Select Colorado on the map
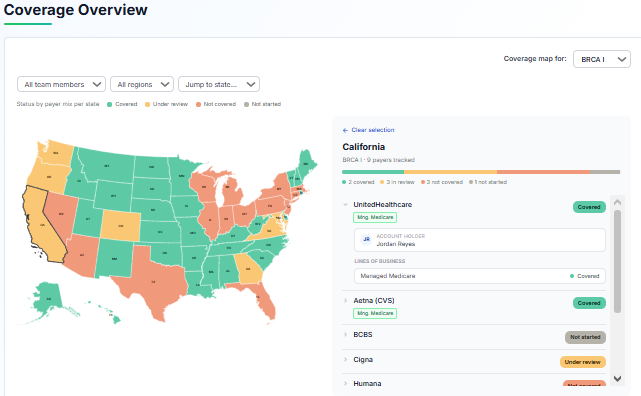This screenshot has height=396, width=641. pos(121,226)
